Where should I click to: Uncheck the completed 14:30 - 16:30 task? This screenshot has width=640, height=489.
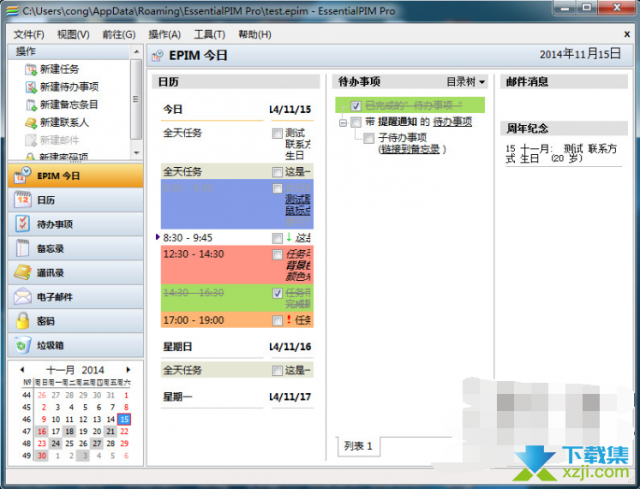point(277,293)
